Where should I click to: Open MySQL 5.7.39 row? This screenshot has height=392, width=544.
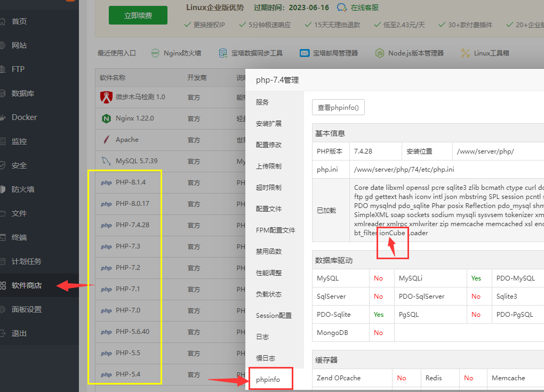coord(137,161)
